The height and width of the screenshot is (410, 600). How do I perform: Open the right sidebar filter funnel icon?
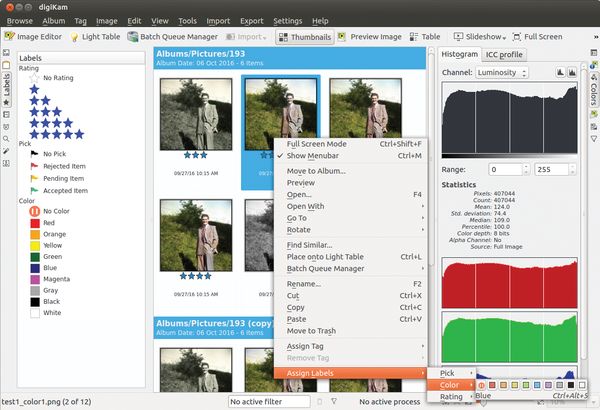click(593, 139)
